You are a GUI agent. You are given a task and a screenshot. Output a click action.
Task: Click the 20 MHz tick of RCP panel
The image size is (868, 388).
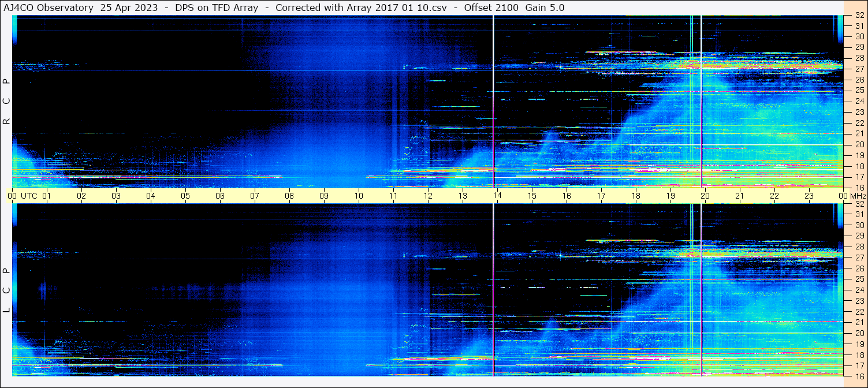pyautogui.click(x=859, y=144)
